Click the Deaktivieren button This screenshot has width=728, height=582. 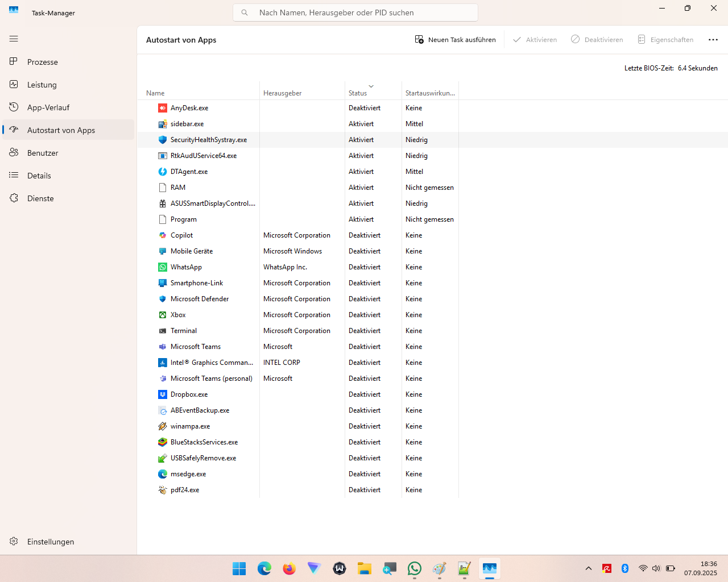coord(597,40)
